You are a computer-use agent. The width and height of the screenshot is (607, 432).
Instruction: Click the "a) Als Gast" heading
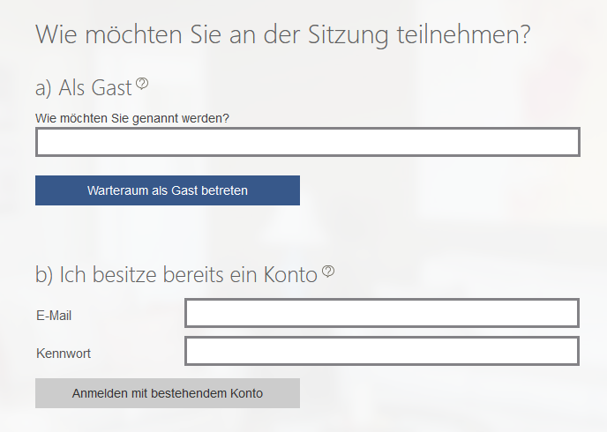click(84, 87)
